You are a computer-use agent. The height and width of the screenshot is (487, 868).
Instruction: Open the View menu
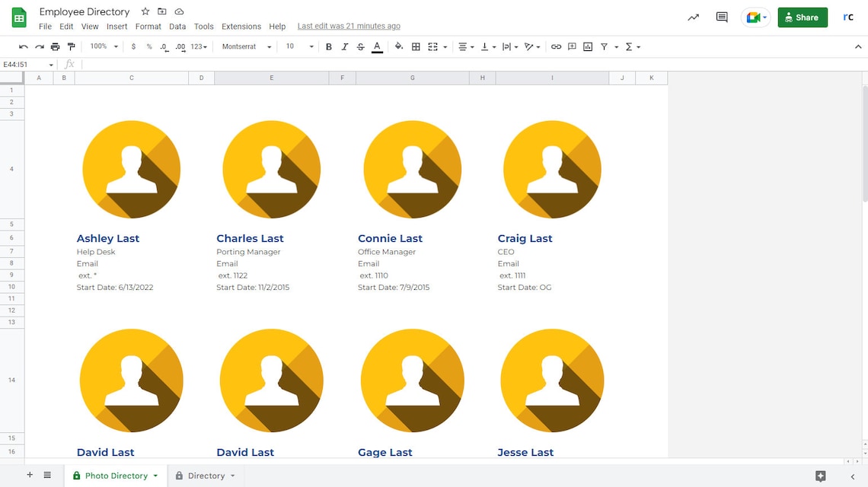point(90,26)
